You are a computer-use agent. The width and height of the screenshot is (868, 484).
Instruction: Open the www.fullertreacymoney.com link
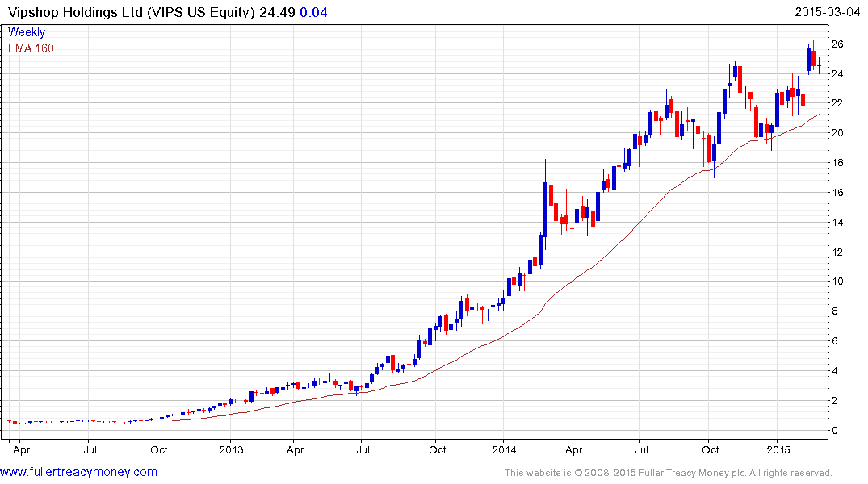click(78, 472)
